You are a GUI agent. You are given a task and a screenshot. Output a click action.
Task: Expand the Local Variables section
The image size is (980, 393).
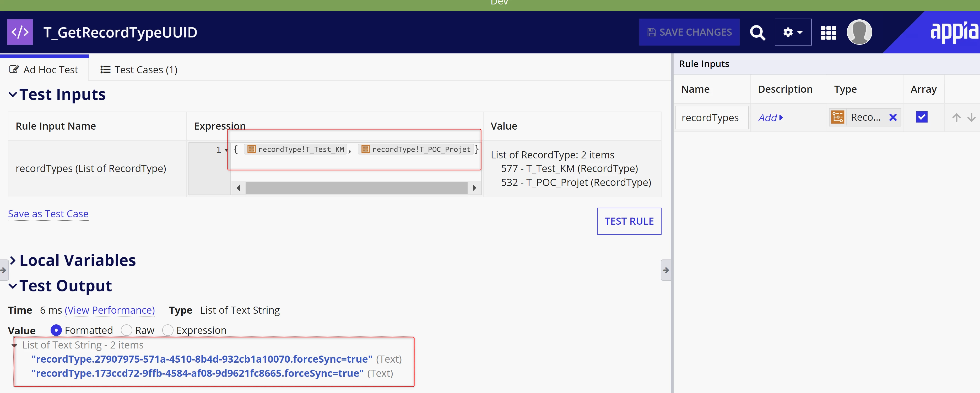13,260
